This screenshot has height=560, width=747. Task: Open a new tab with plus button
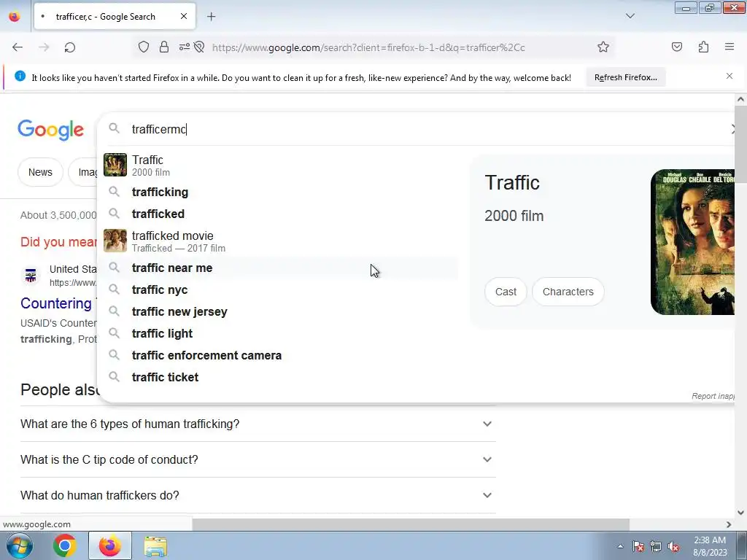(x=211, y=17)
